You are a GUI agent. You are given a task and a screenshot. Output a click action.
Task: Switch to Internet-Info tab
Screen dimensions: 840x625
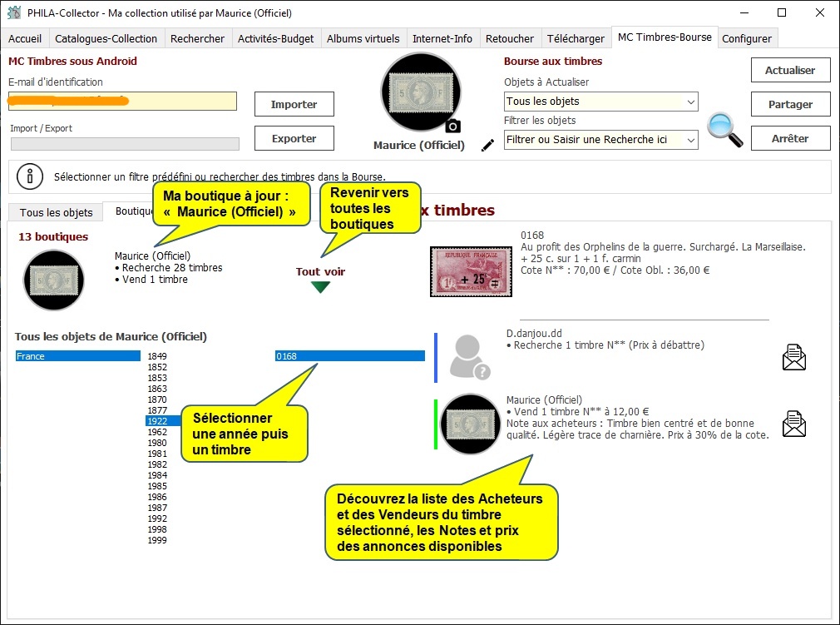442,38
